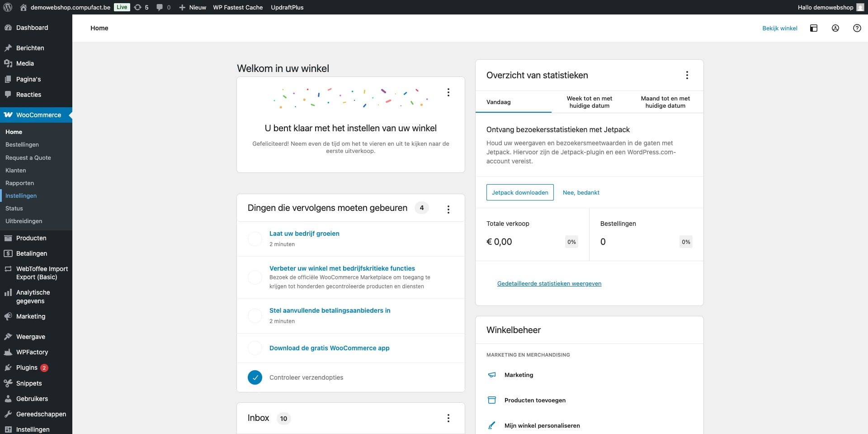Open the WooCommerce Status submenu item
868x434 pixels.
pyautogui.click(x=14, y=208)
